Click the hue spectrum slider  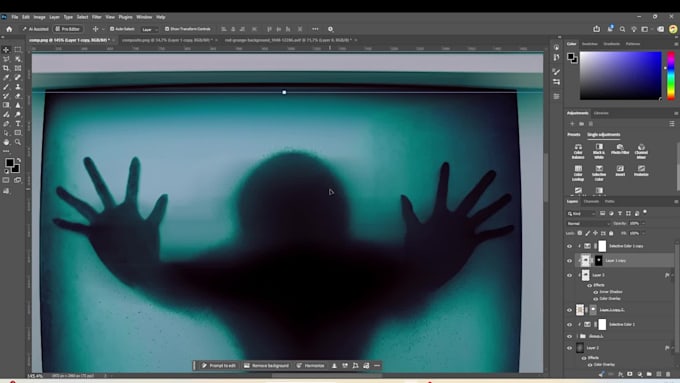pyautogui.click(x=671, y=75)
